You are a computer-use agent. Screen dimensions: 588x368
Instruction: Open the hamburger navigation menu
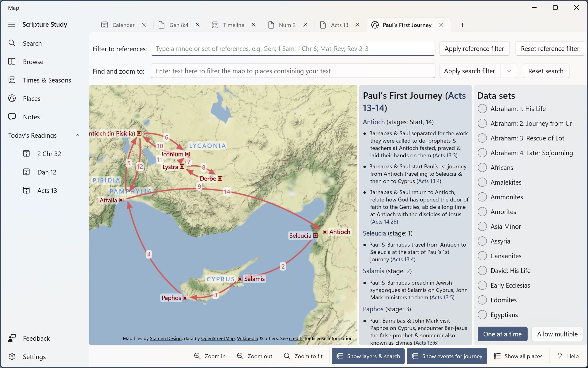click(x=12, y=24)
